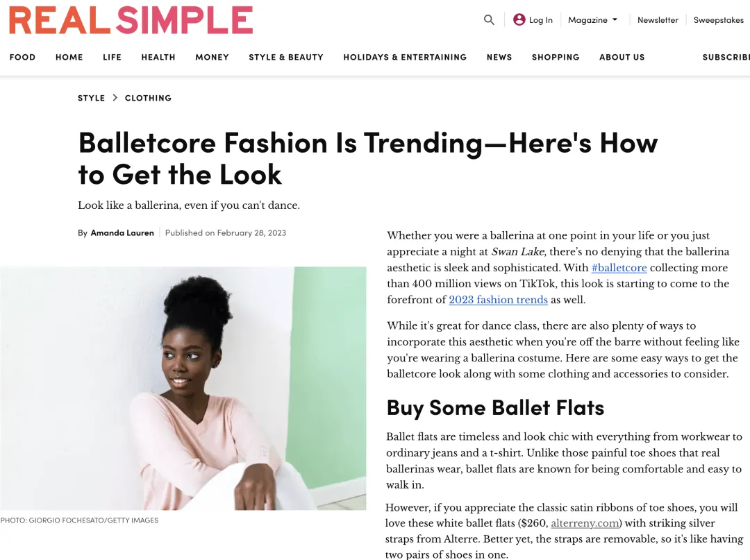The height and width of the screenshot is (560, 750).
Task: Click the Subscribe button
Action: click(x=726, y=58)
